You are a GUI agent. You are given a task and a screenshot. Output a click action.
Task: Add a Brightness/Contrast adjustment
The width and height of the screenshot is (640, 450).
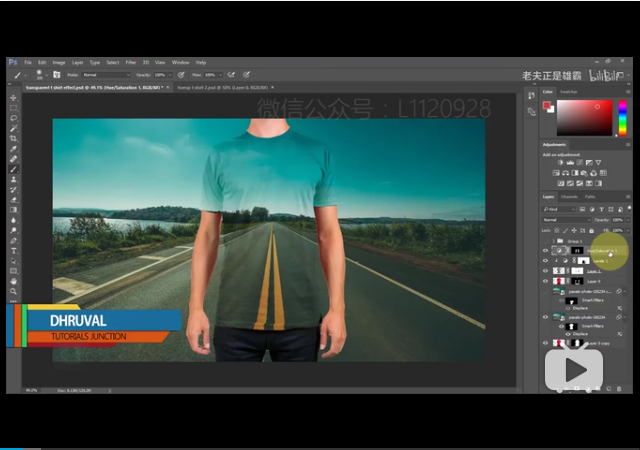[x=560, y=163]
